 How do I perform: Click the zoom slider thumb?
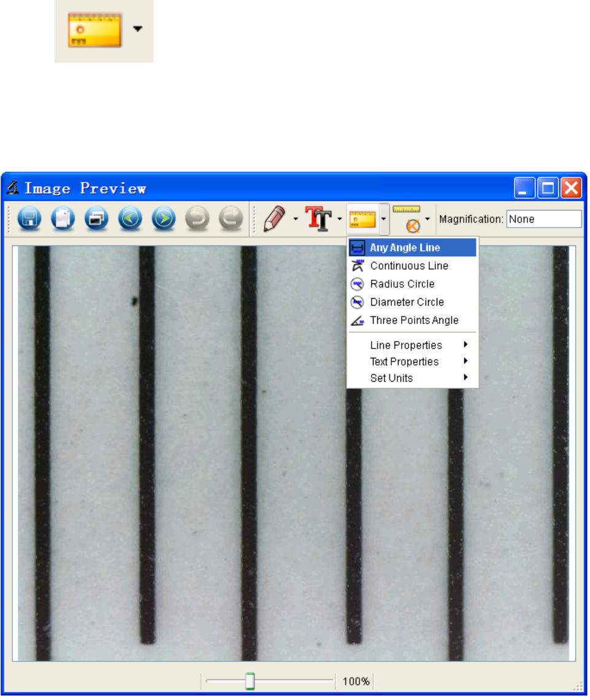250,682
